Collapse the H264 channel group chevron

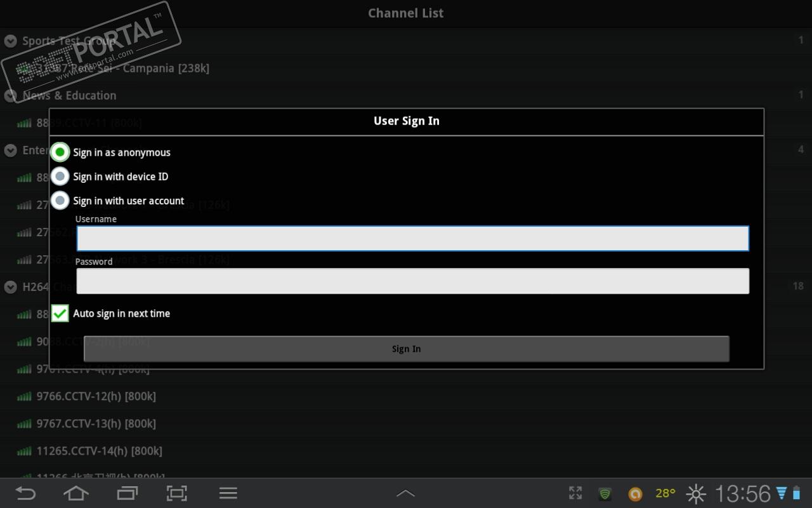[x=10, y=287]
